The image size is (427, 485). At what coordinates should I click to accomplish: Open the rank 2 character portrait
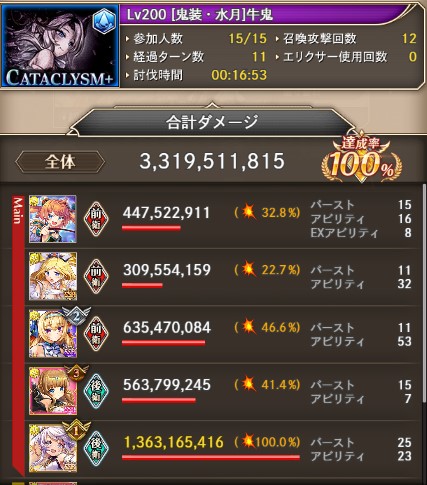pos(53,334)
